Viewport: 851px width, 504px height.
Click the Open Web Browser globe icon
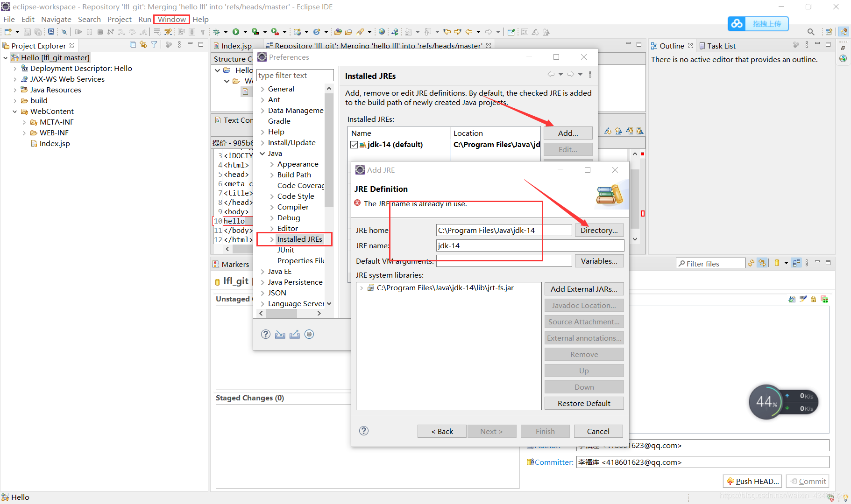[x=382, y=32]
